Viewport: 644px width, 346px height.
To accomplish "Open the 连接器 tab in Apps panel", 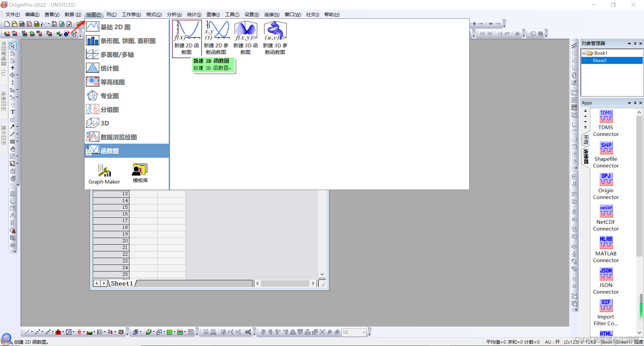I will (x=586, y=157).
